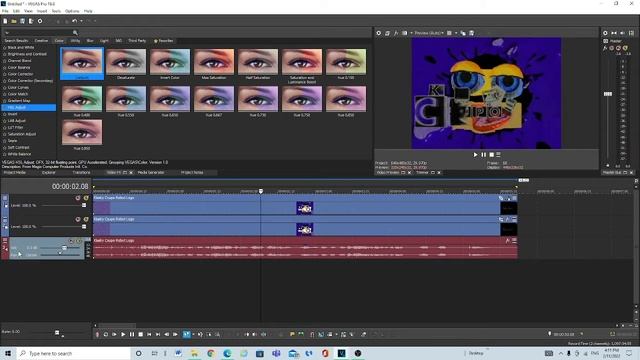
Task: Close the Video FX tab
Action: 131,173
